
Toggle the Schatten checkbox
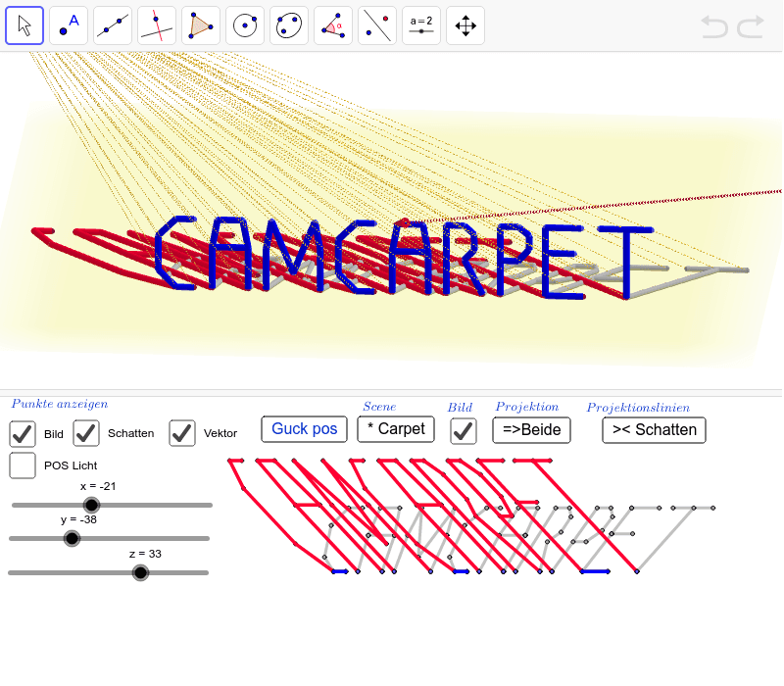coord(85,433)
